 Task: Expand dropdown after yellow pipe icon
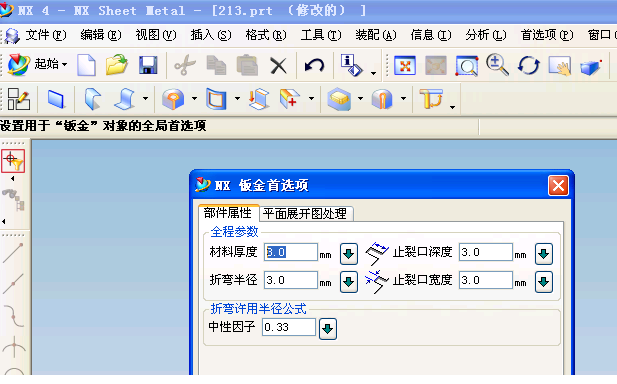[x=453, y=107]
